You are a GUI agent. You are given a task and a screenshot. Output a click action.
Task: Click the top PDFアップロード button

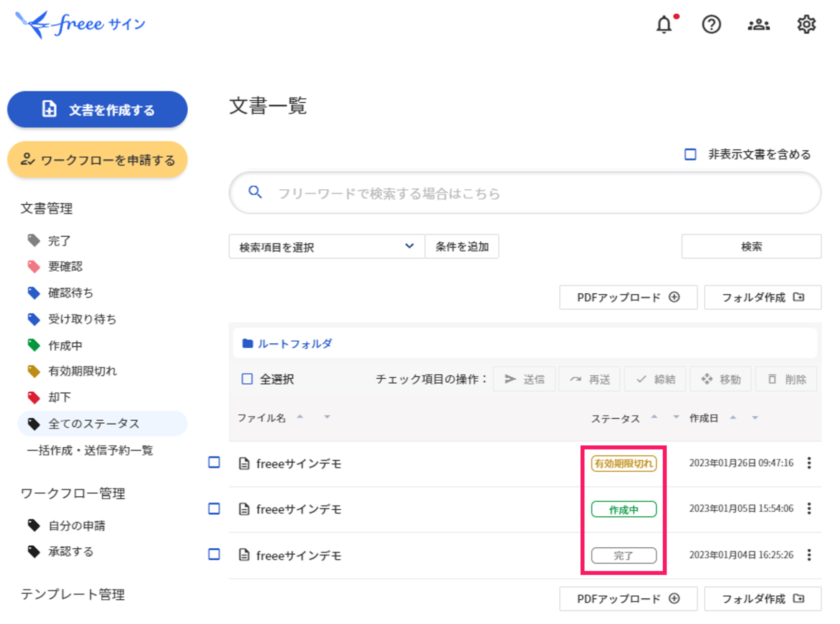coord(628,298)
